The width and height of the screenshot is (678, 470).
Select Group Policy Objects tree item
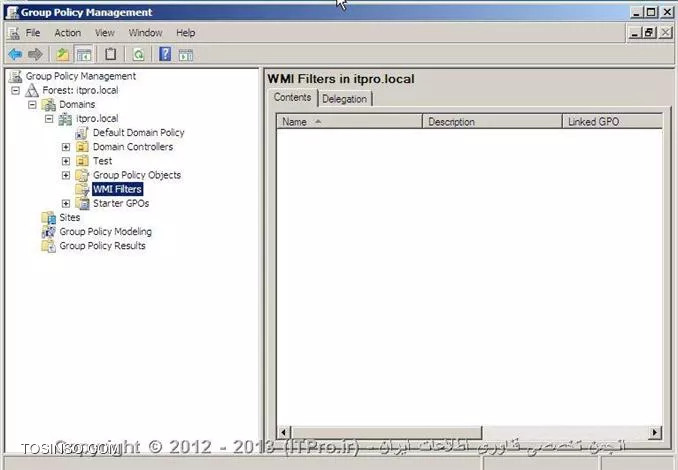(137, 175)
